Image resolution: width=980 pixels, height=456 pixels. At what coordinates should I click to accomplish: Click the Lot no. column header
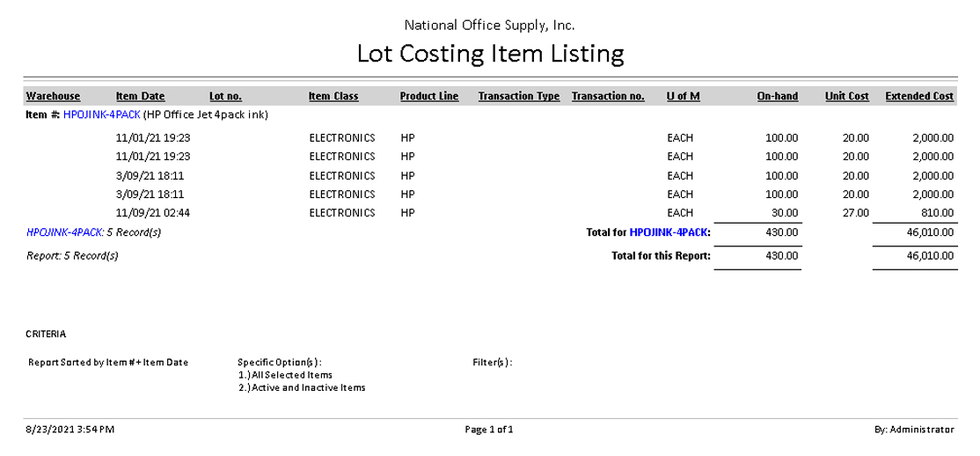[x=225, y=96]
